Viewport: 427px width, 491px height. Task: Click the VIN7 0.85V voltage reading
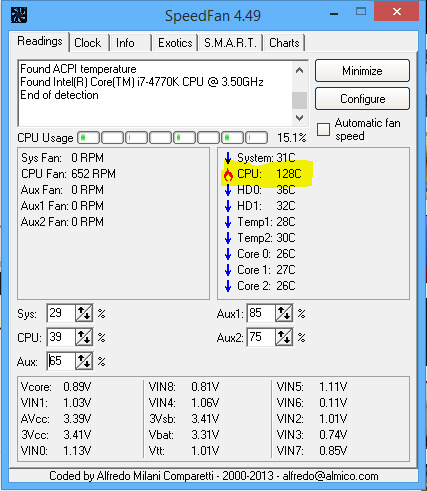tap(312, 451)
